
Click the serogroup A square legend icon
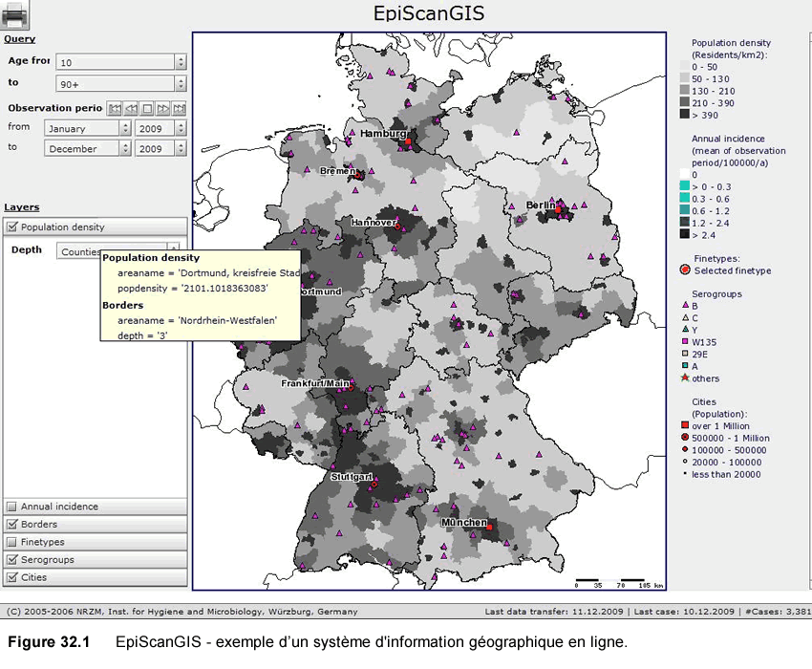tap(685, 365)
